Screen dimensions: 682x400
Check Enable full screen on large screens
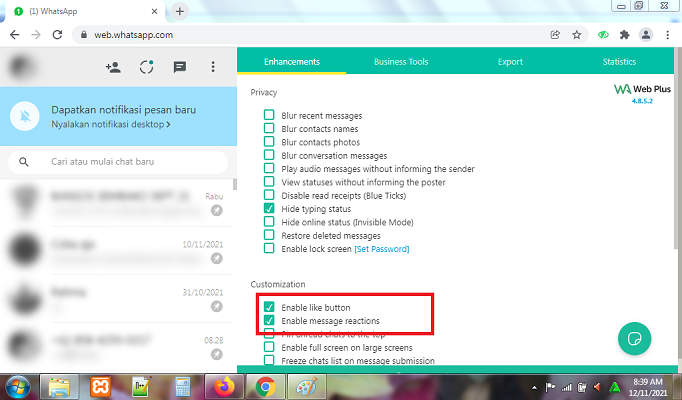point(269,347)
